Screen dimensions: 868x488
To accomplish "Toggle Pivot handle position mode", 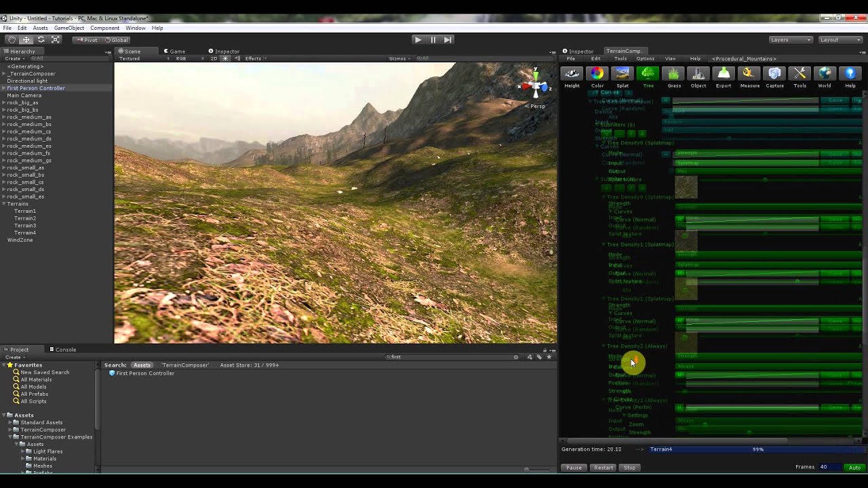I will pyautogui.click(x=87, y=40).
